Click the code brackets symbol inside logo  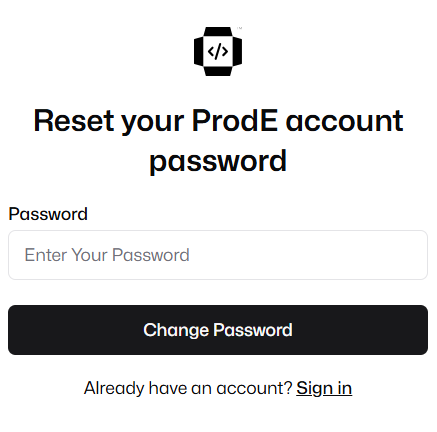(x=218, y=51)
